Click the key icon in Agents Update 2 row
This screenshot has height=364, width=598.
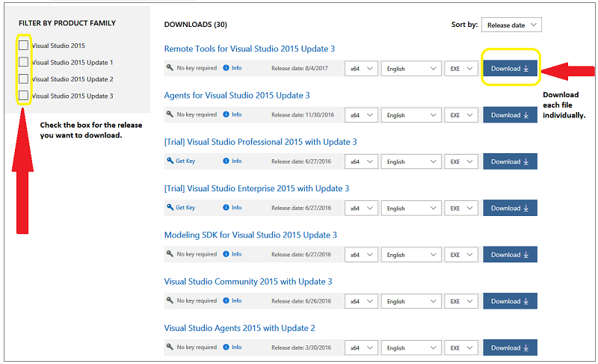pyautogui.click(x=170, y=347)
